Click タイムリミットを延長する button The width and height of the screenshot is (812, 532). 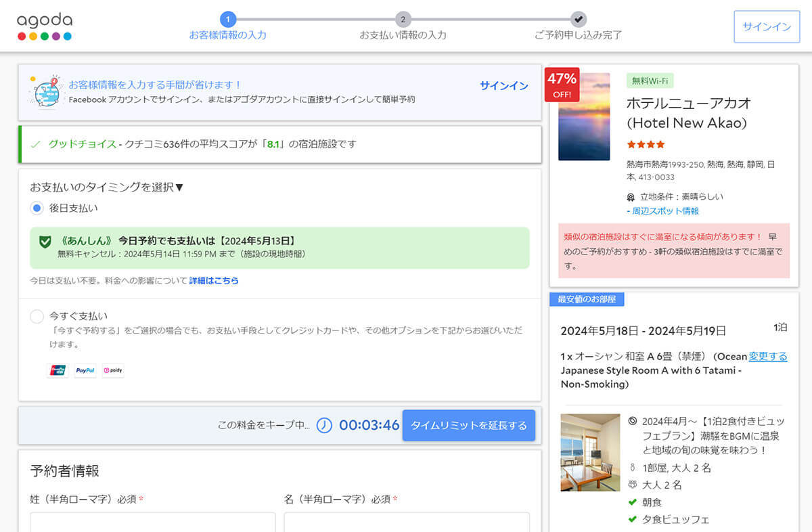point(469,425)
